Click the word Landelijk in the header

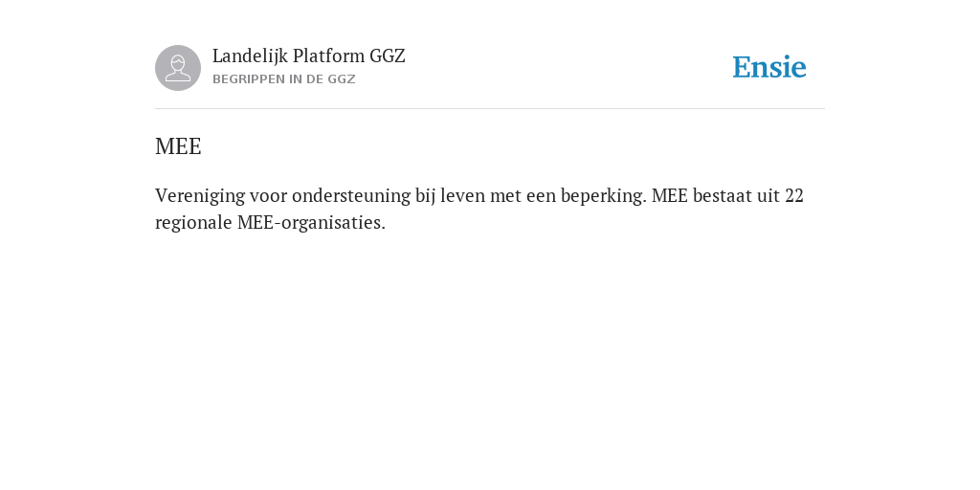[250, 56]
